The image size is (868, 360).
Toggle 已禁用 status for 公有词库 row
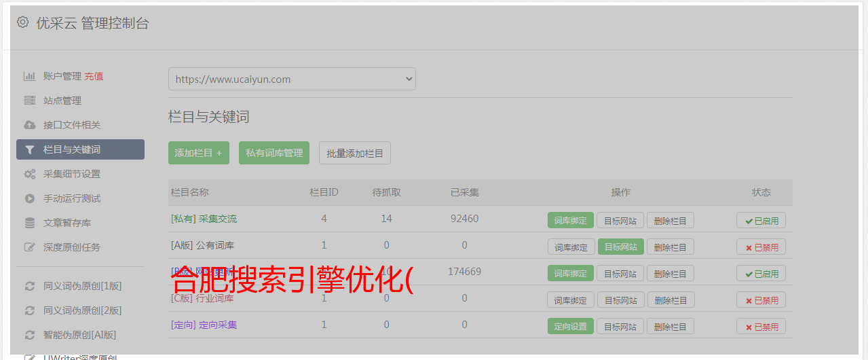point(761,247)
